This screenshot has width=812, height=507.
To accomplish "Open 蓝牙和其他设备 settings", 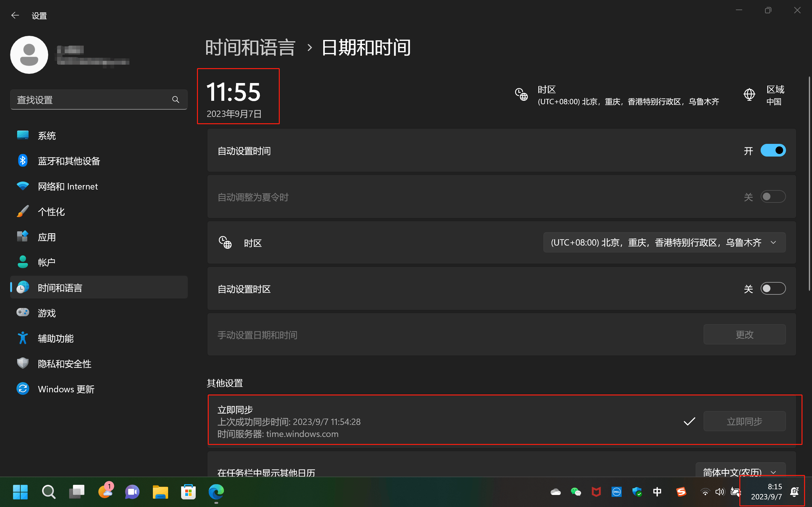I will tap(69, 161).
